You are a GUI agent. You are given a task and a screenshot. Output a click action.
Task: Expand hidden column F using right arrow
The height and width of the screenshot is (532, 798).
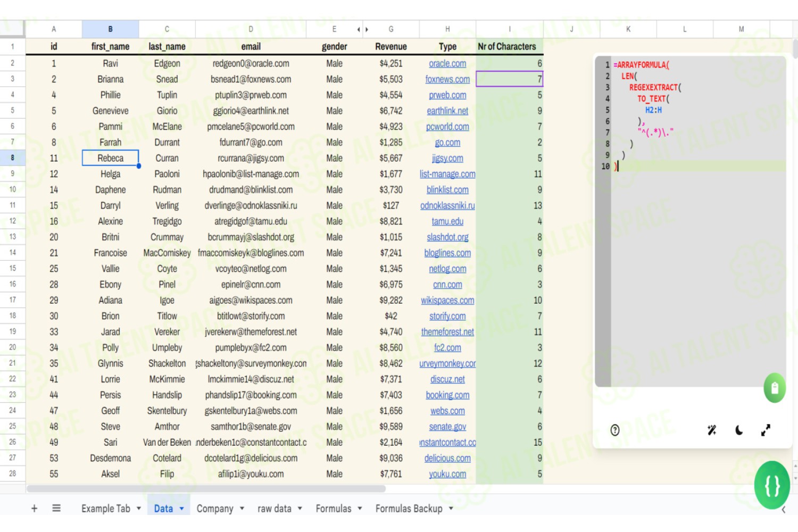(x=367, y=29)
